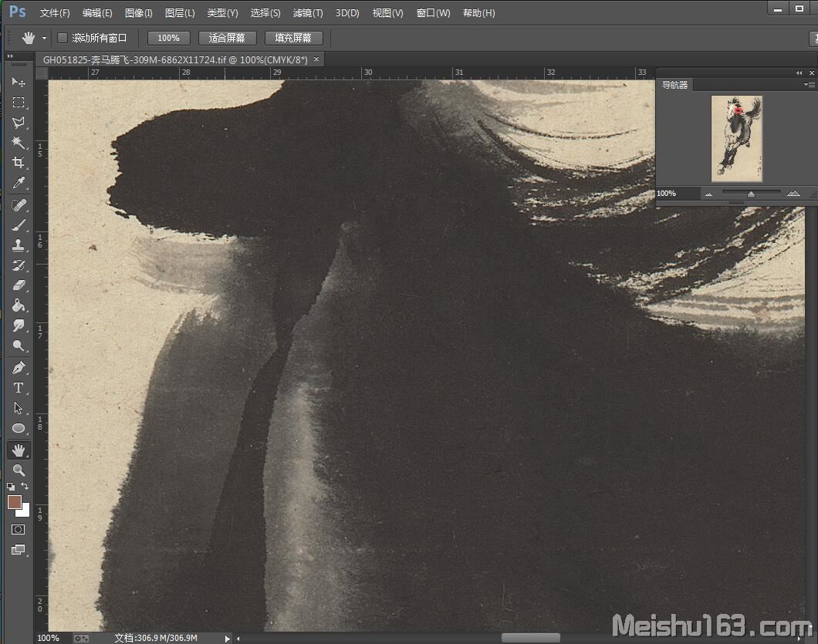This screenshot has height=644, width=818.
Task: Click the Navigator zoom in mountain icon
Action: click(x=793, y=194)
